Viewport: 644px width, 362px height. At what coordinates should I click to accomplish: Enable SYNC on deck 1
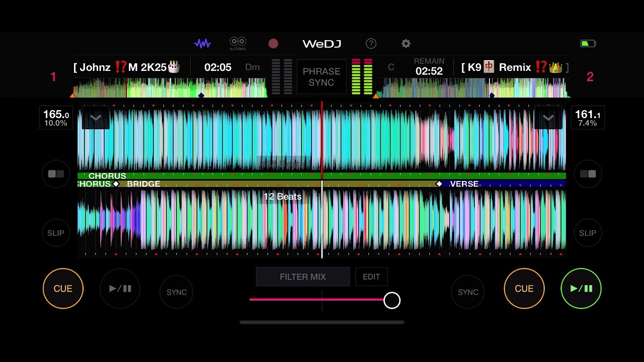coord(177,292)
